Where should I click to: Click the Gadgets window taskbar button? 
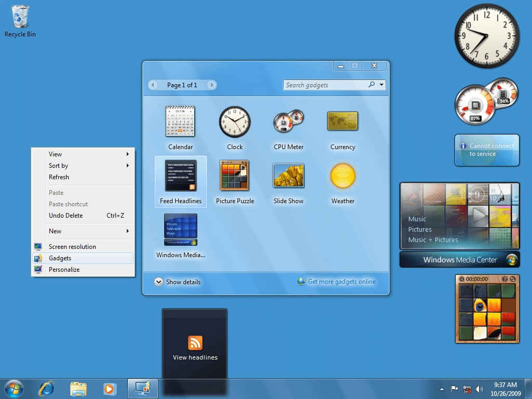click(143, 389)
